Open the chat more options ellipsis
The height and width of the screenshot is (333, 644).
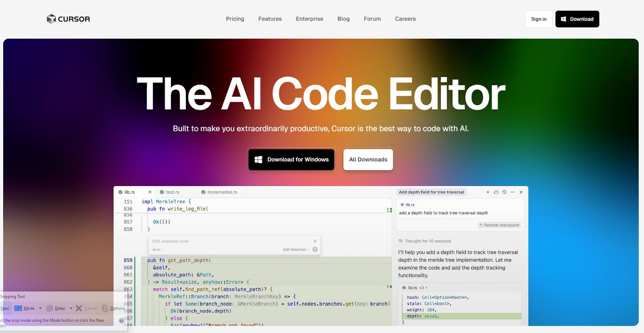513,192
